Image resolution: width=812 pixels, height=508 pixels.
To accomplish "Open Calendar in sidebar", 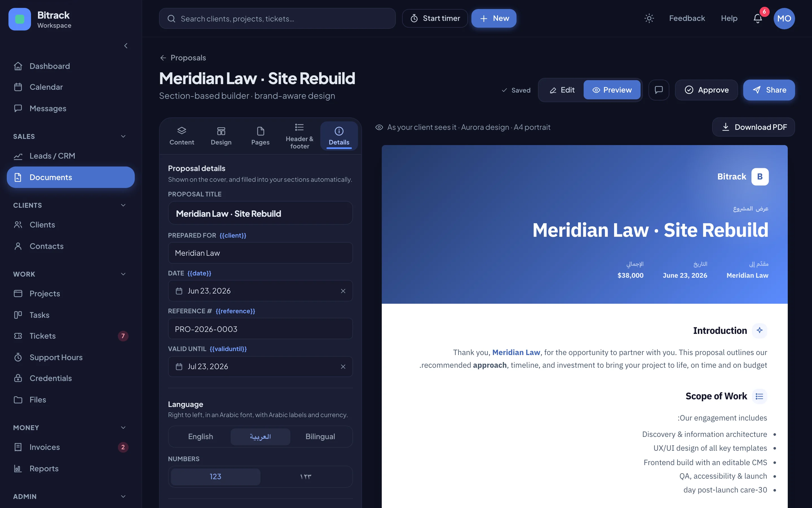I will tap(70, 87).
